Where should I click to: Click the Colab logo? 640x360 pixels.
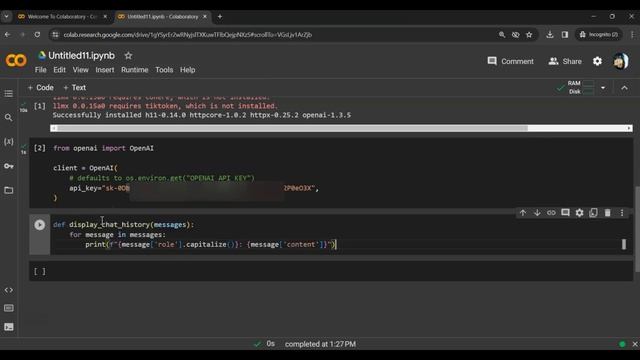click(x=16, y=60)
